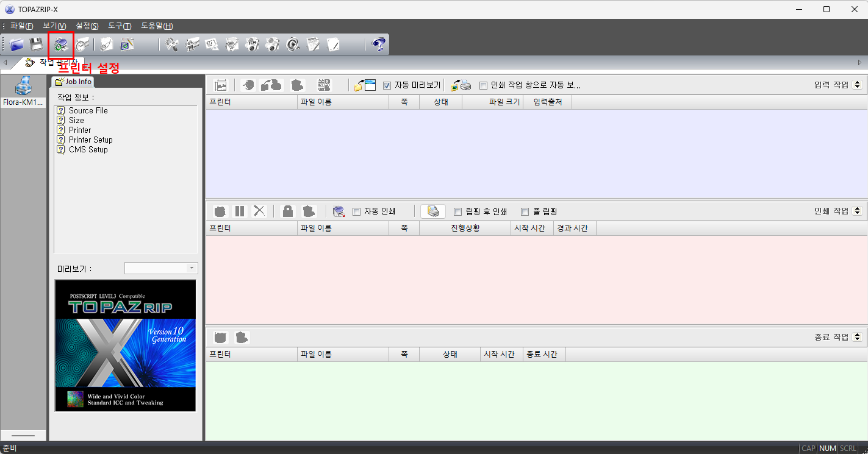Image resolution: width=868 pixels, height=454 pixels.
Task: Click the 준비 status bar text
Action: coord(9,449)
